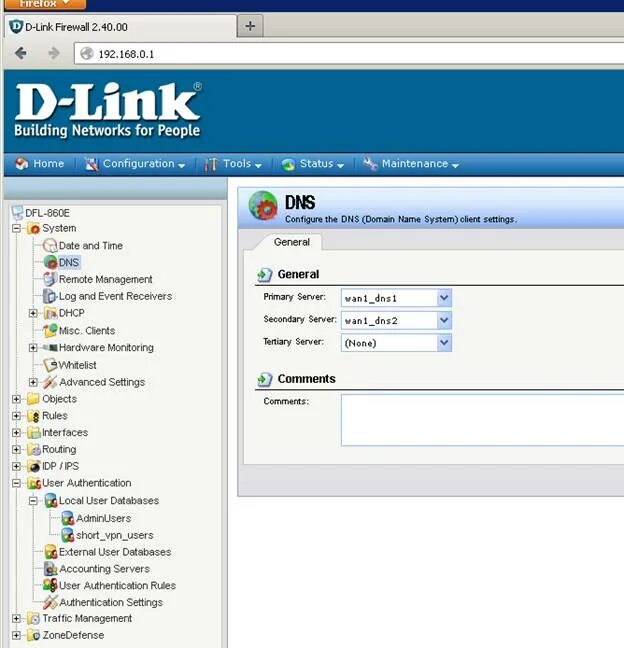
Task: Collapse the Local User Databases node
Action: point(33,501)
